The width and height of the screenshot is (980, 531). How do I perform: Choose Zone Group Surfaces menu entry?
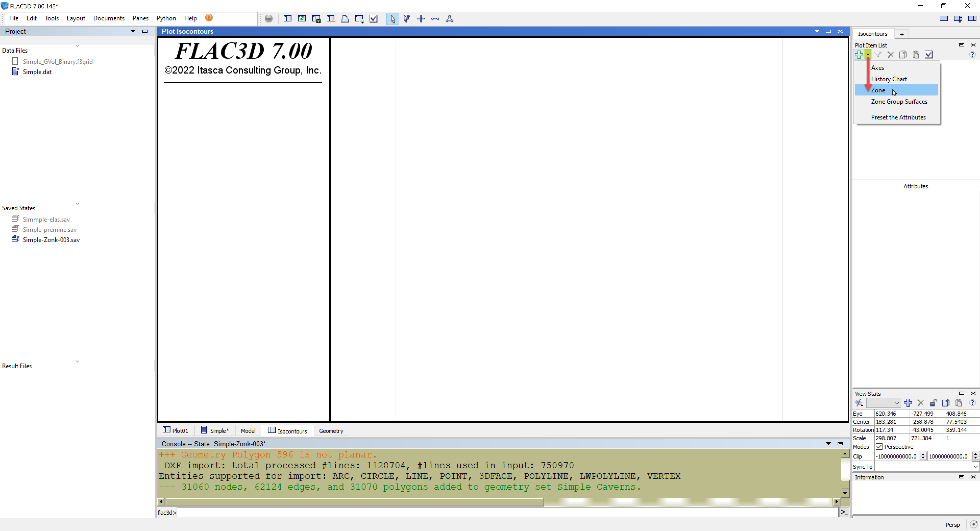[896, 101]
